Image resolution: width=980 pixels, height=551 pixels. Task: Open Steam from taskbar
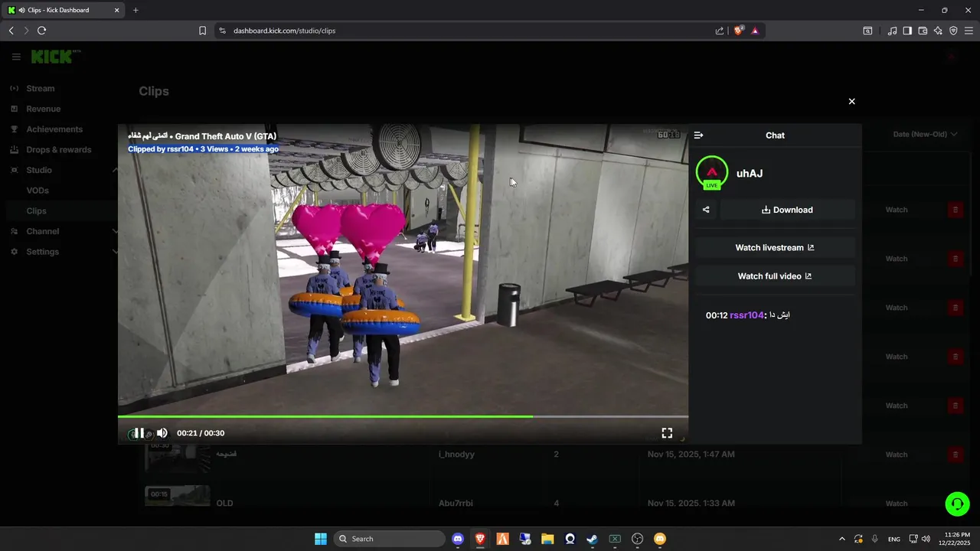592,539
